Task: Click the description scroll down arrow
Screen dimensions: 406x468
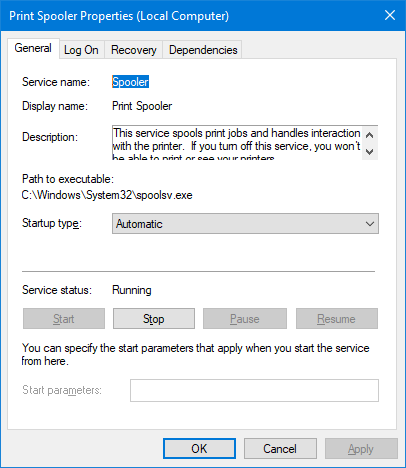Action: [x=369, y=151]
